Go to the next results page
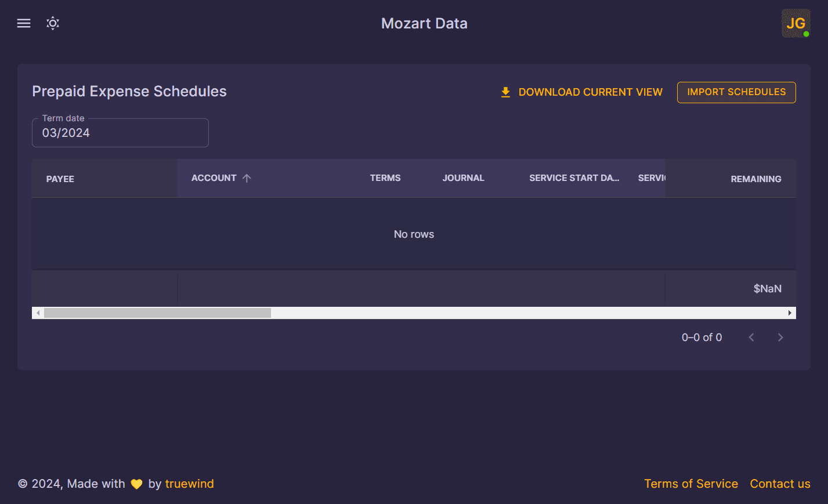This screenshot has width=828, height=504. [x=780, y=337]
